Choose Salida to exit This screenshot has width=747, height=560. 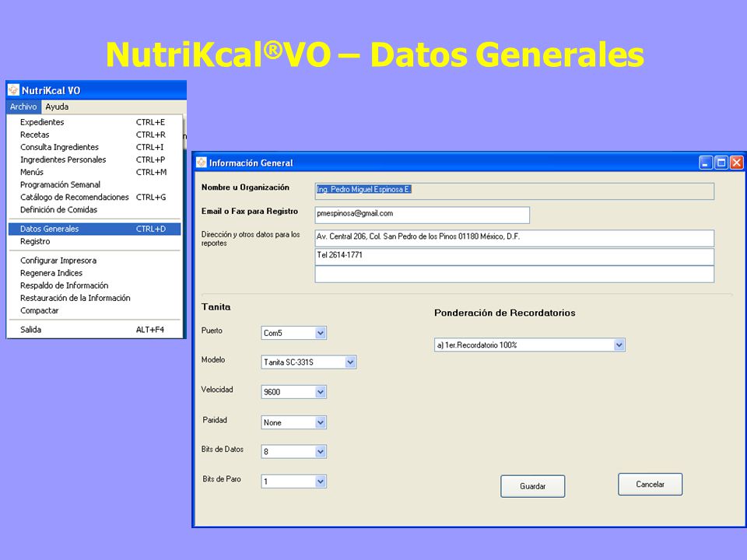94,330
